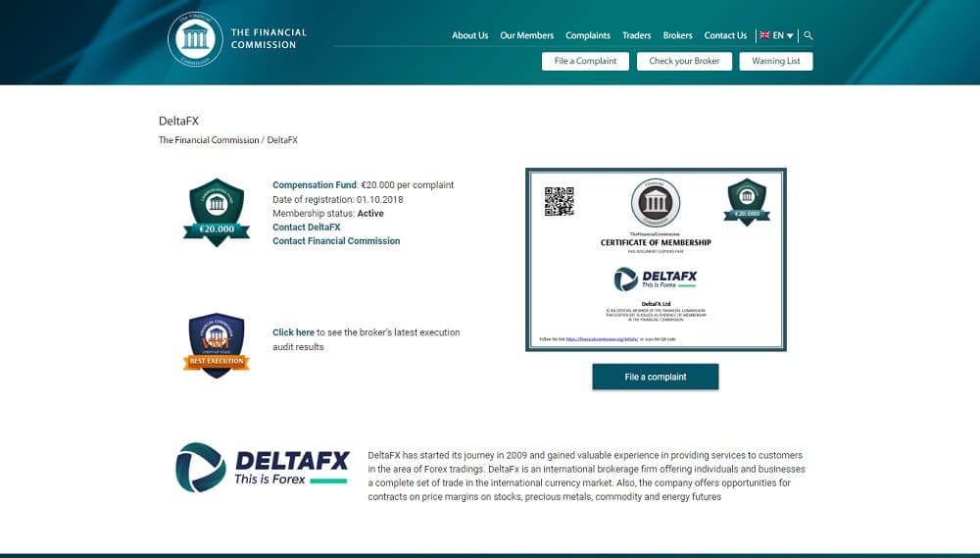The image size is (980, 558).
Task: Open the About Us menu
Action: (470, 35)
